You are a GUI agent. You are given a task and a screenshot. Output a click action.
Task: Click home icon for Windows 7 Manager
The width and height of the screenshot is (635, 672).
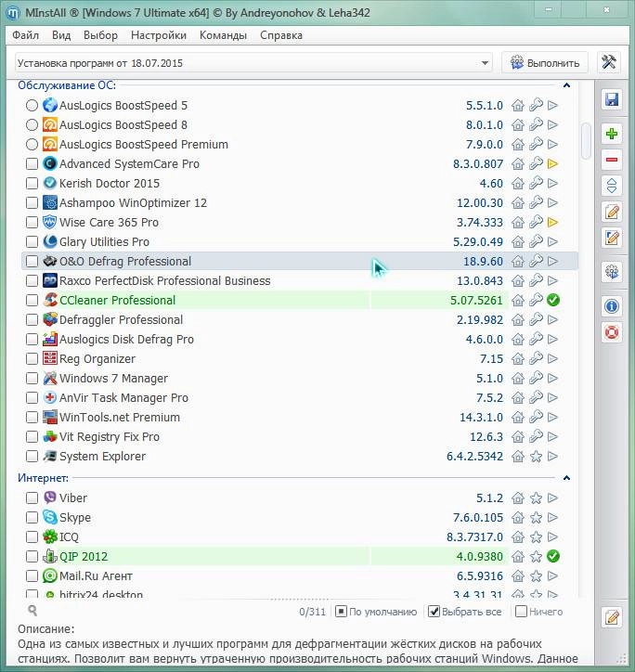(518, 379)
